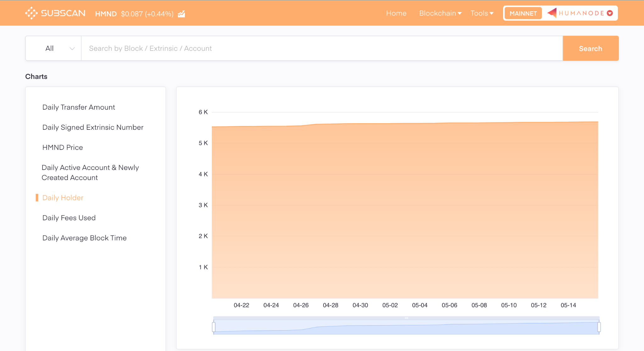The width and height of the screenshot is (644, 351).
Task: Select Daily Fees Used chart
Action: pyautogui.click(x=69, y=218)
